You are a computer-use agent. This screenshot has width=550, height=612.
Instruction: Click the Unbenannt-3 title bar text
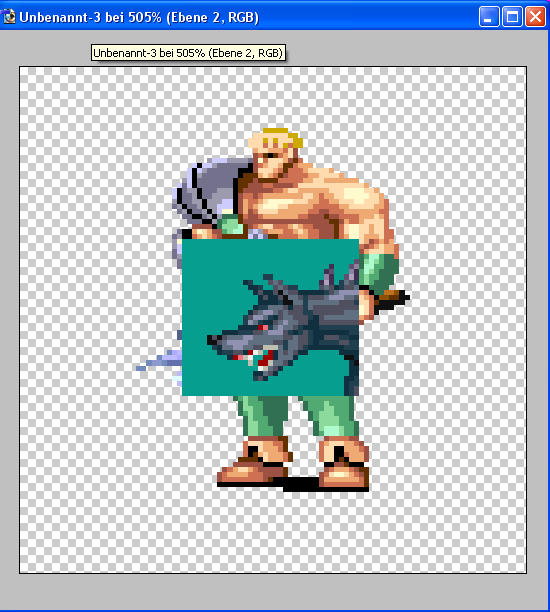click(x=139, y=18)
